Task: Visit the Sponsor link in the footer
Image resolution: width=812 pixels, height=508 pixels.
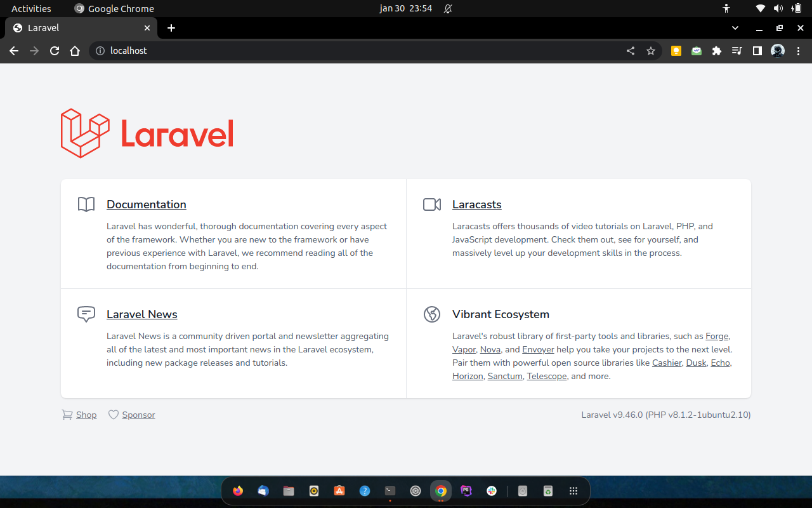Action: pyautogui.click(x=138, y=415)
